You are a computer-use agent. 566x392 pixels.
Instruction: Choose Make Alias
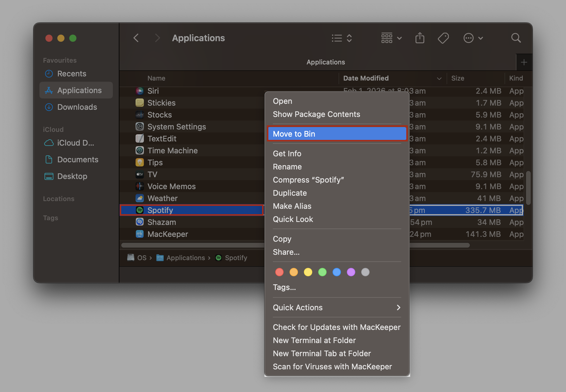point(337,206)
